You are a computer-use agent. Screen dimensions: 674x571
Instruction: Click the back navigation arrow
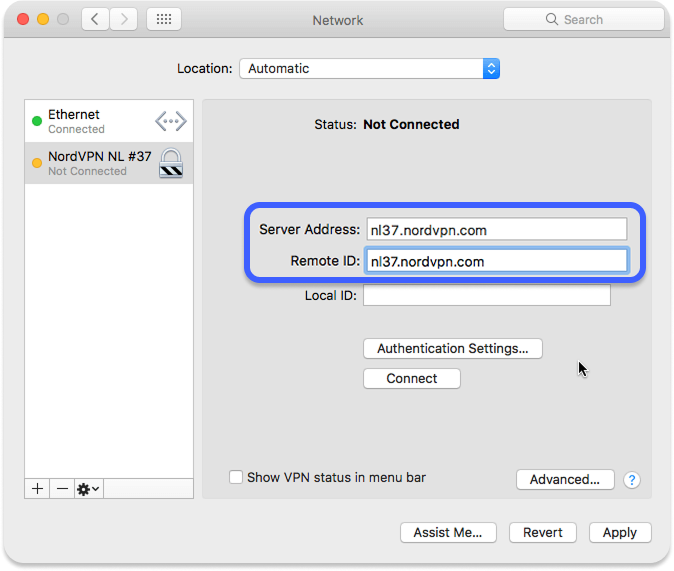(x=96, y=19)
